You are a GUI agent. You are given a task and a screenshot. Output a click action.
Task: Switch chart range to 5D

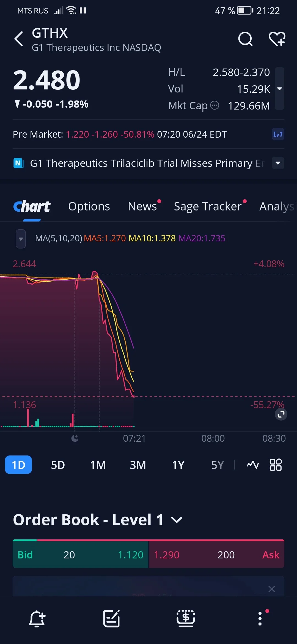coord(58,465)
